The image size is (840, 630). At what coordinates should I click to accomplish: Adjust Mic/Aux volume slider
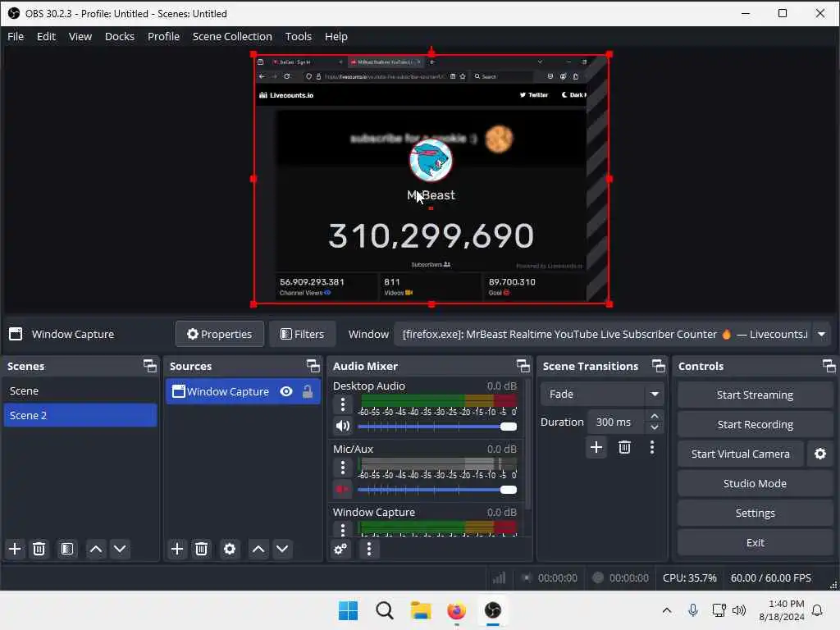click(437, 490)
